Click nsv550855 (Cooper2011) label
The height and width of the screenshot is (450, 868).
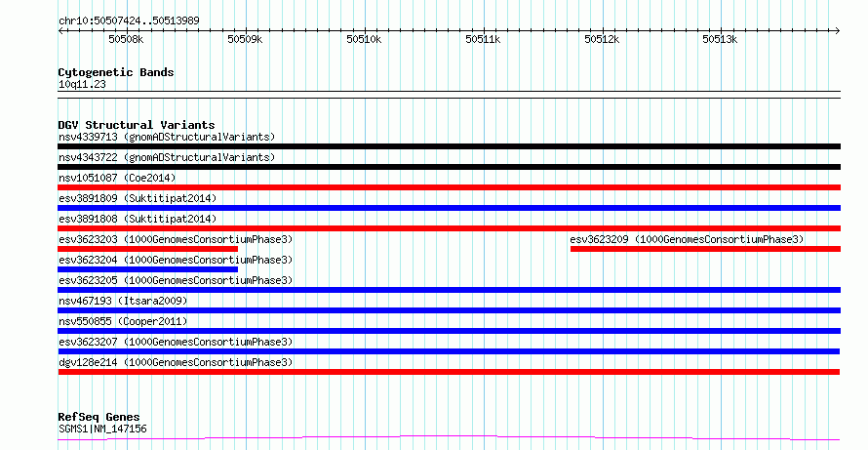[x=123, y=321]
